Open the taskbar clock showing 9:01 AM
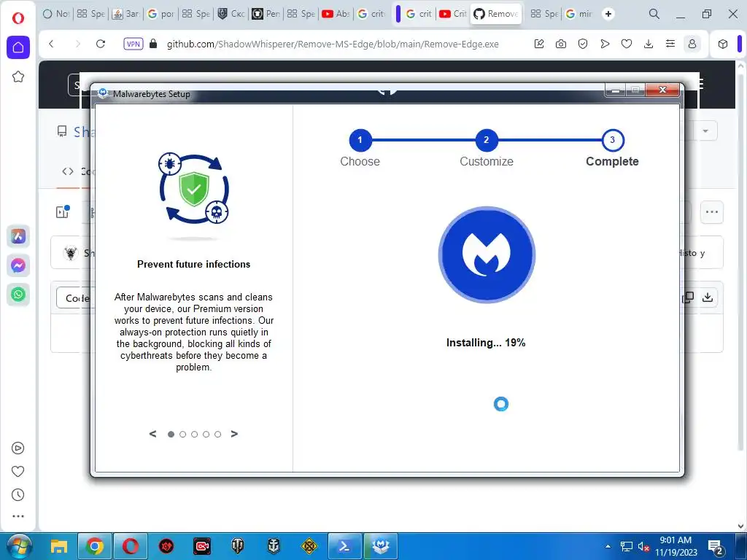 click(x=676, y=546)
